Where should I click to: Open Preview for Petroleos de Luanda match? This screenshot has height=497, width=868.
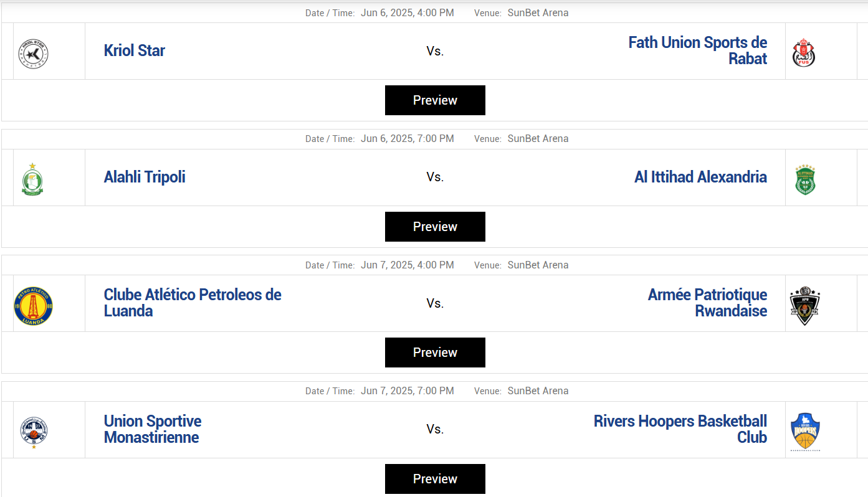tap(435, 353)
